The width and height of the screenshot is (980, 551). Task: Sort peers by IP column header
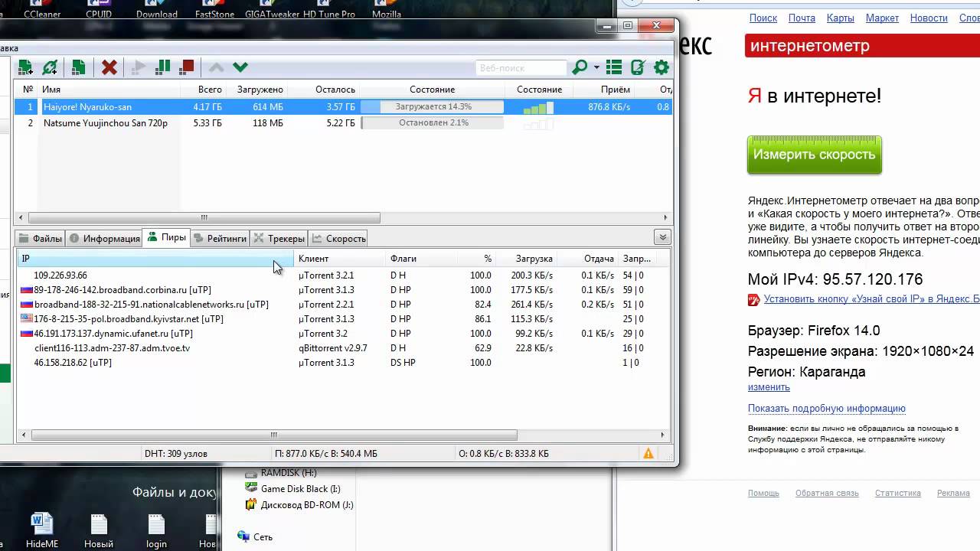pos(155,259)
